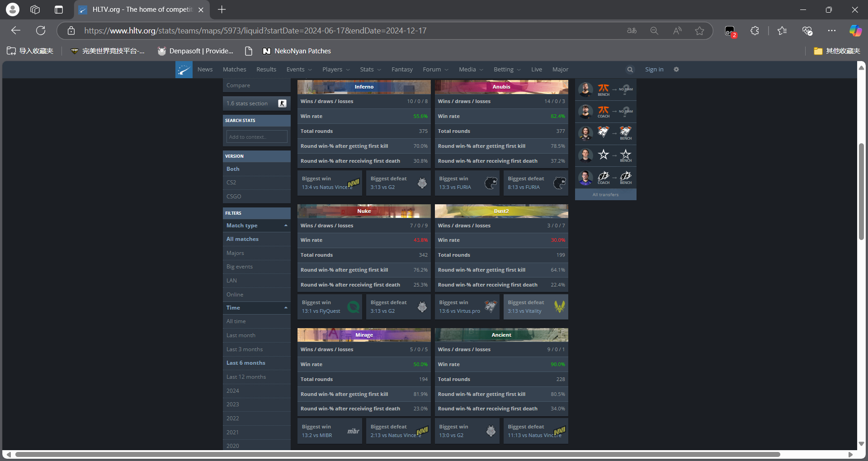The width and height of the screenshot is (868, 461).
Task: Open the Copilot icon in the toolbar
Action: coord(855,31)
